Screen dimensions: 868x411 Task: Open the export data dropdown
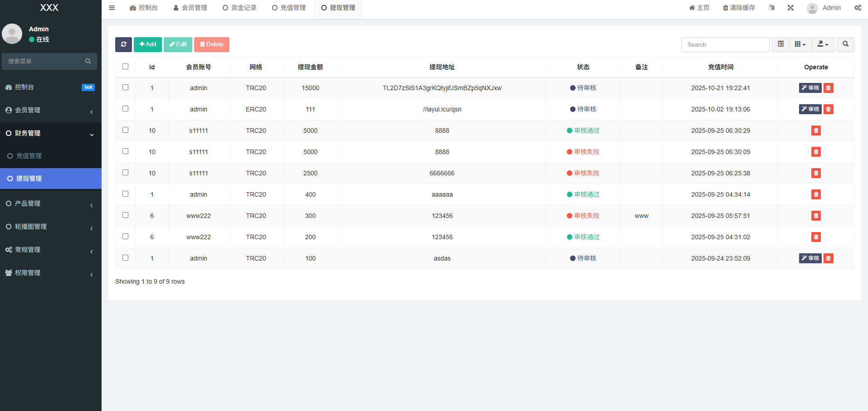[x=822, y=44]
